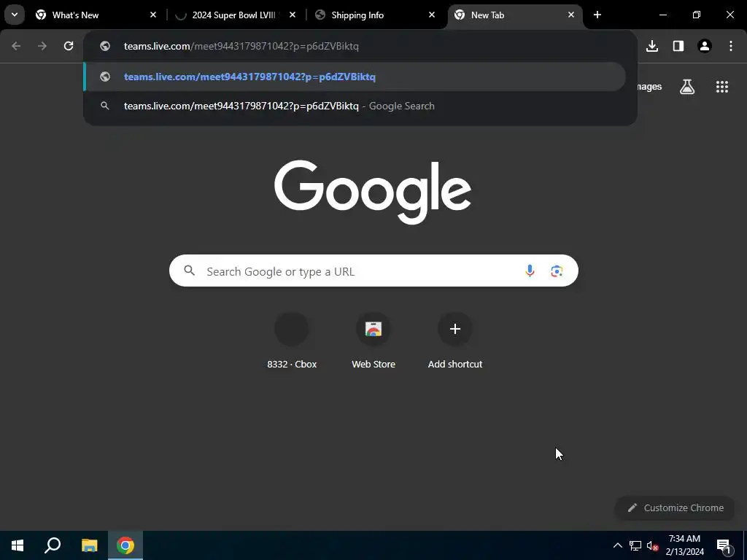Image resolution: width=747 pixels, height=560 pixels.
Task: Close the New Tab tab
Action: pos(570,15)
